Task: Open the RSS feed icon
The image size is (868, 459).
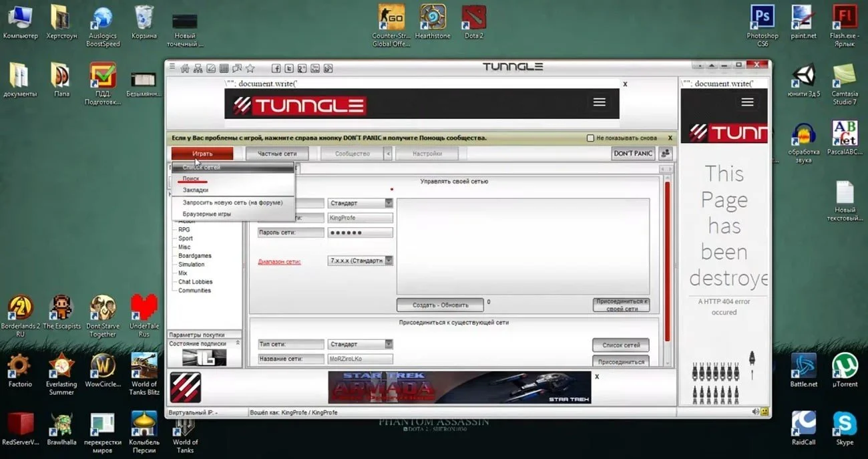Action: point(328,68)
